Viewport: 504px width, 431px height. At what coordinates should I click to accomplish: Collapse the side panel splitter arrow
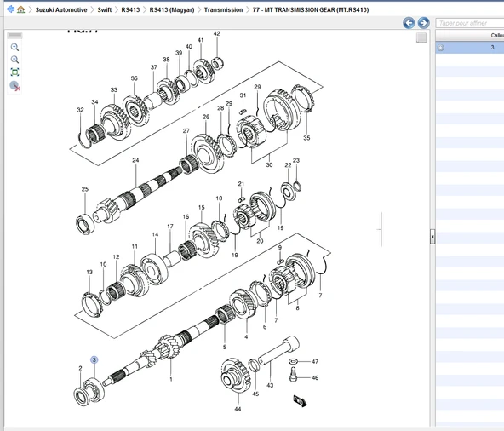tap(432, 237)
